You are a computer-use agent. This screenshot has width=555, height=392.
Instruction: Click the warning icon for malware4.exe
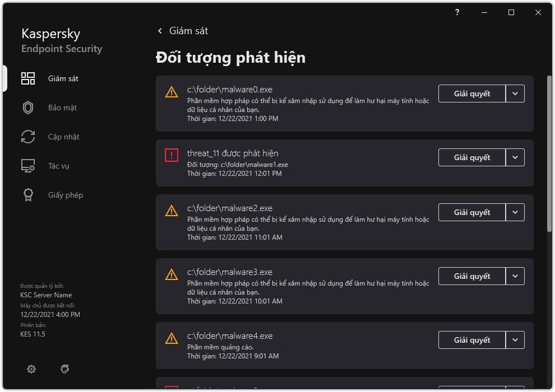[171, 339]
